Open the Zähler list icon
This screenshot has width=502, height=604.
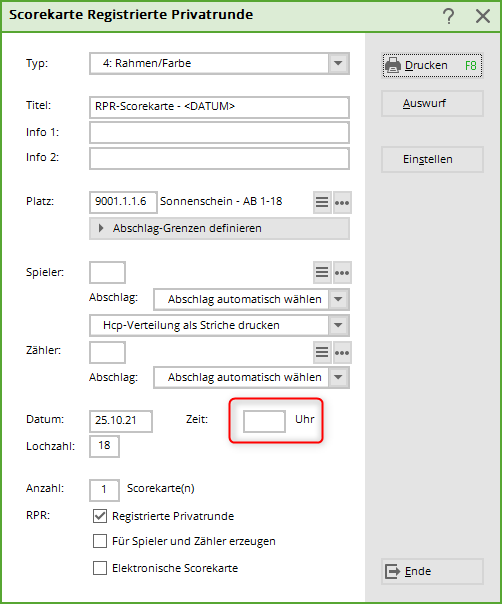[x=322, y=352]
